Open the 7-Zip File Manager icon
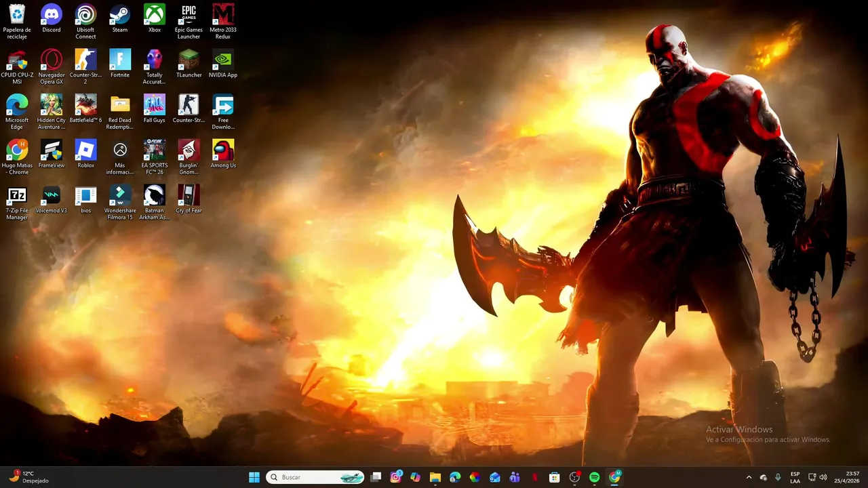 [17, 203]
